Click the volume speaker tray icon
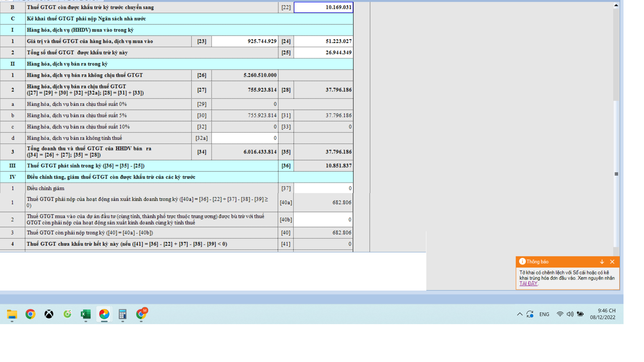Viewport: 644px width, 362px height. tap(570, 314)
